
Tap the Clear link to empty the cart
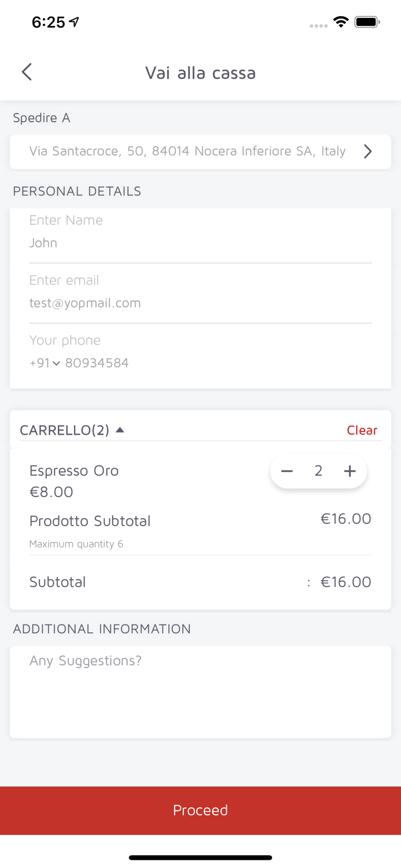click(362, 429)
